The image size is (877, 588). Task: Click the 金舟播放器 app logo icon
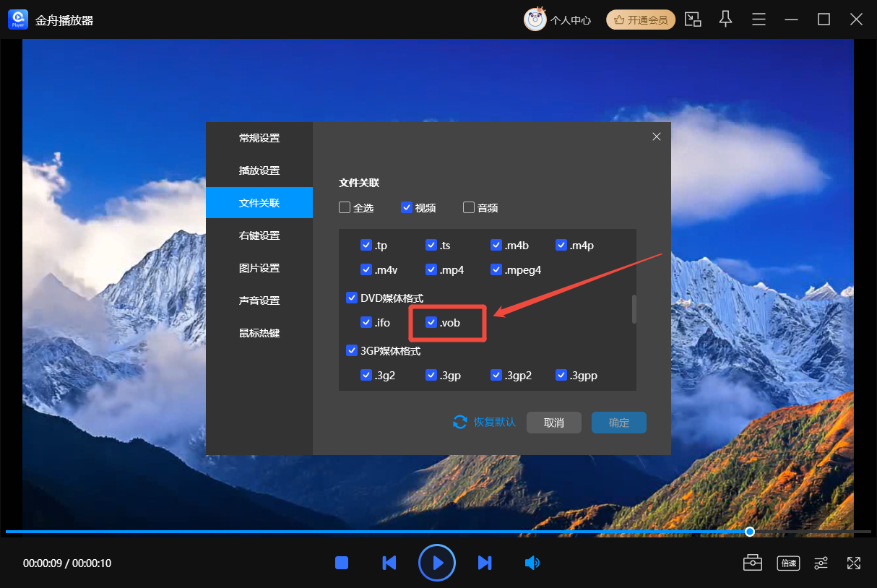(18, 20)
